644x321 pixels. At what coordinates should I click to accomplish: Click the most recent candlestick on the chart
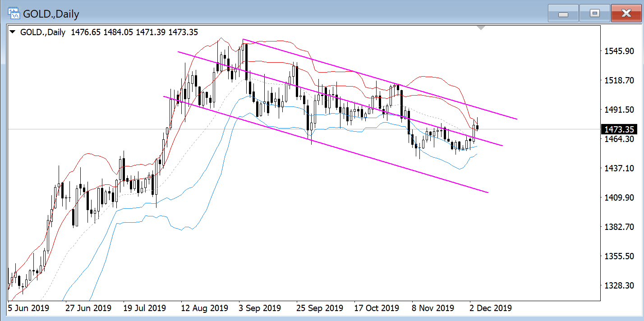[477, 128]
